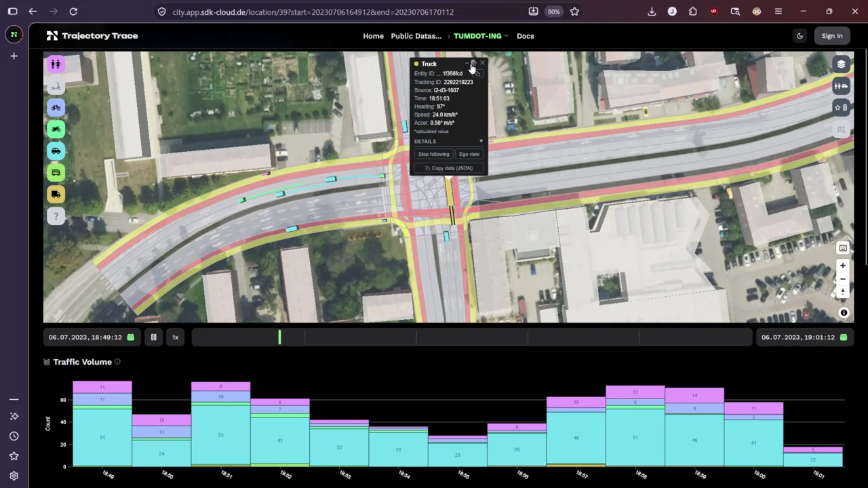The width and height of the screenshot is (868, 488).
Task: Click the 18:51 traffic volume bar
Action: (220, 424)
